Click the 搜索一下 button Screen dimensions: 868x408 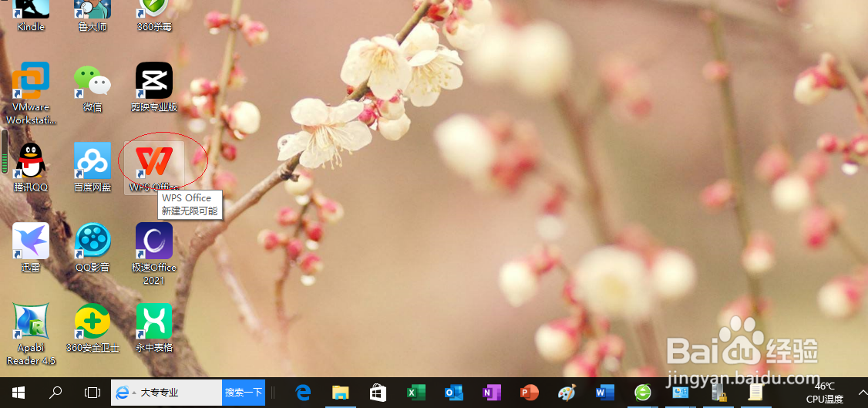pos(244,393)
